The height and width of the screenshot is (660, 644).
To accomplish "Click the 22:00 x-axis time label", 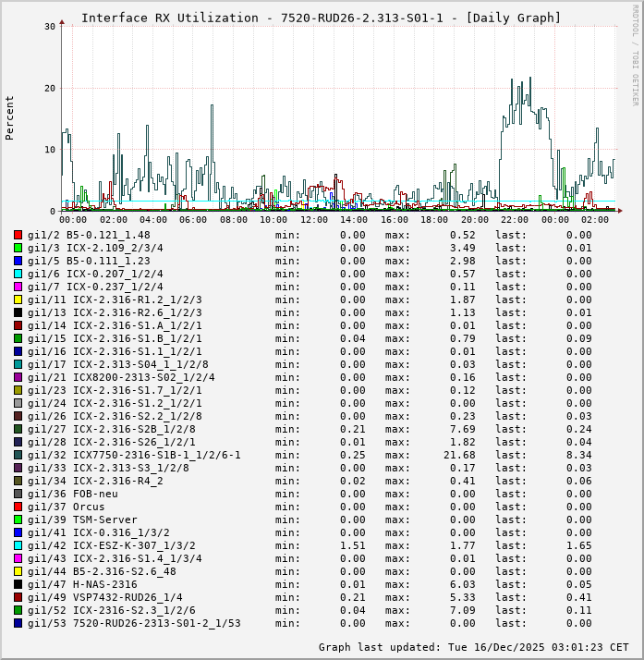I will (515, 220).
